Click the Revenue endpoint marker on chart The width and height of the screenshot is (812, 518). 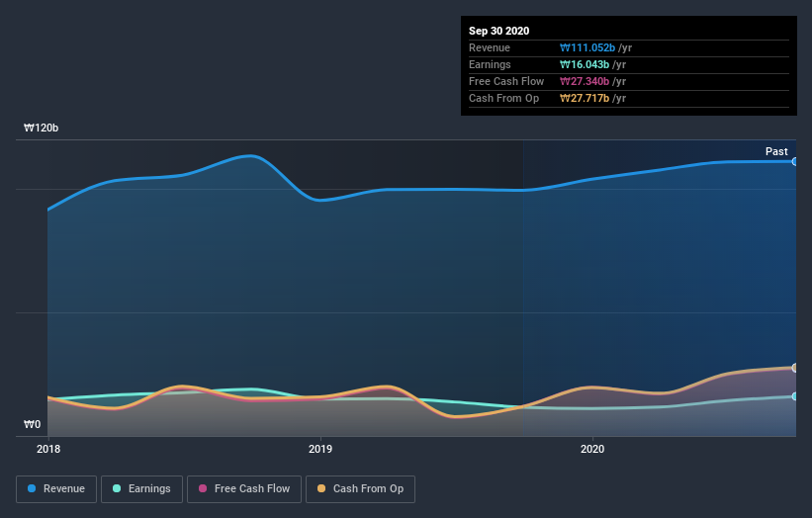pyautogui.click(x=794, y=161)
